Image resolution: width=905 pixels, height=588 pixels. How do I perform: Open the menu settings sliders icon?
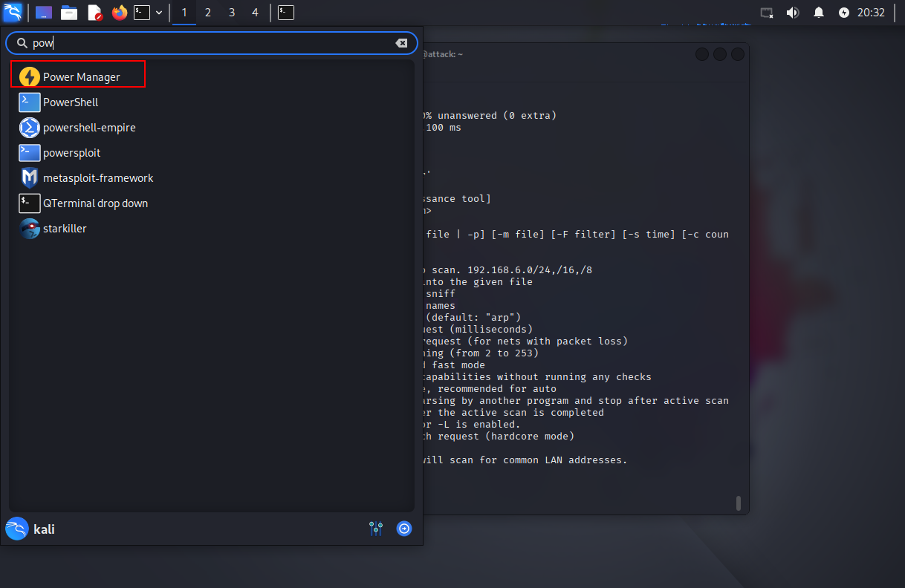(x=375, y=529)
